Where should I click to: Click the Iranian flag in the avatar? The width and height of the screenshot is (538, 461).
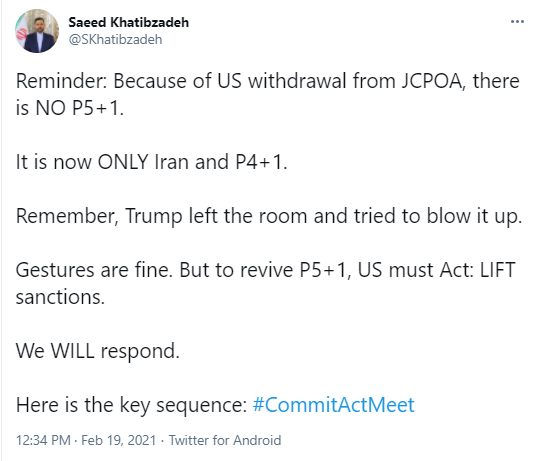coord(22,33)
